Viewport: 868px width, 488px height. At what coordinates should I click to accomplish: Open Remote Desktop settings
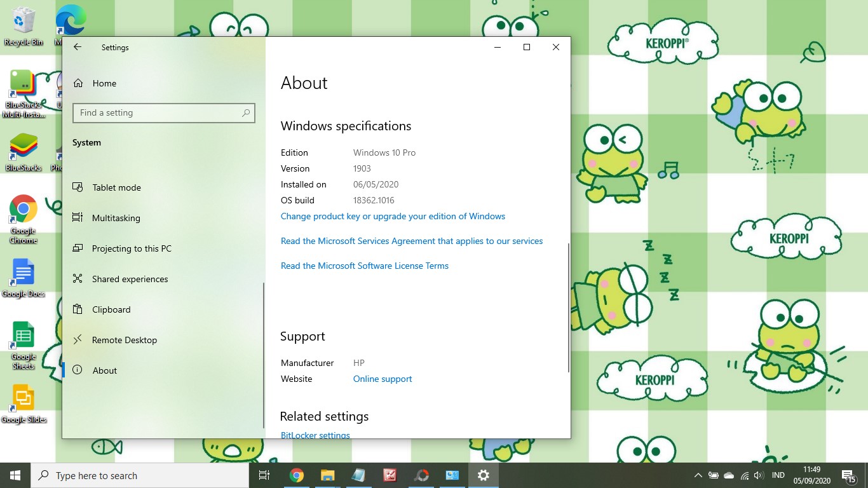coord(115,340)
